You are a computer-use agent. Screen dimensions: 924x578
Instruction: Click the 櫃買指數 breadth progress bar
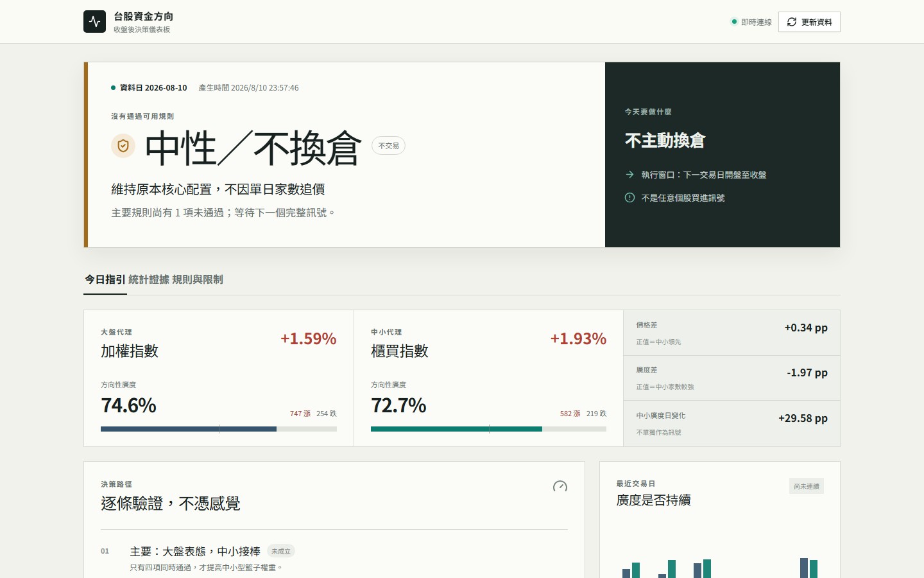click(x=488, y=429)
